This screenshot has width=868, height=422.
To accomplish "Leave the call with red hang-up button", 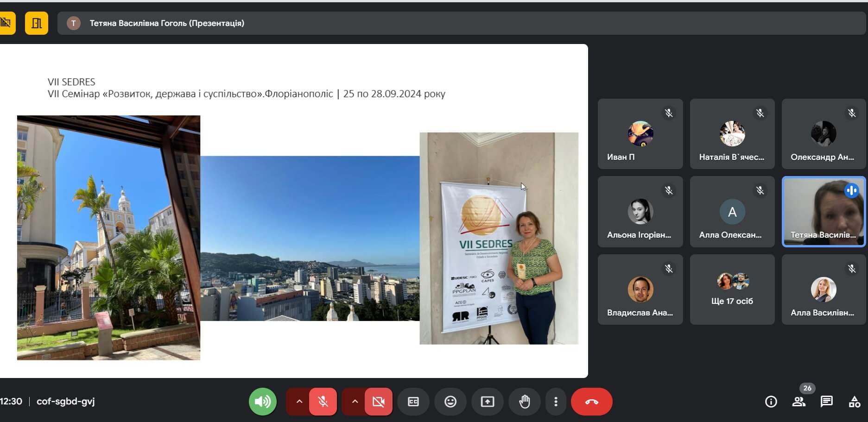I will [592, 402].
